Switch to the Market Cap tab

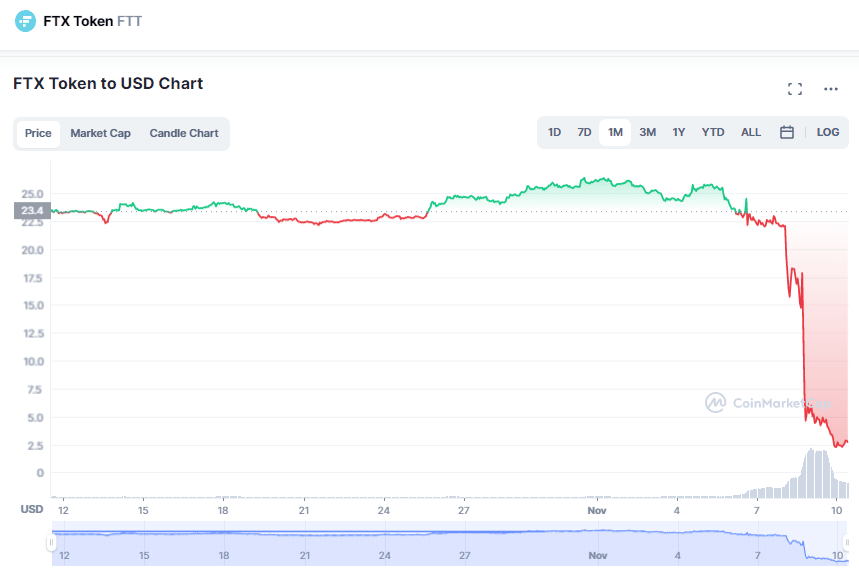pos(100,134)
